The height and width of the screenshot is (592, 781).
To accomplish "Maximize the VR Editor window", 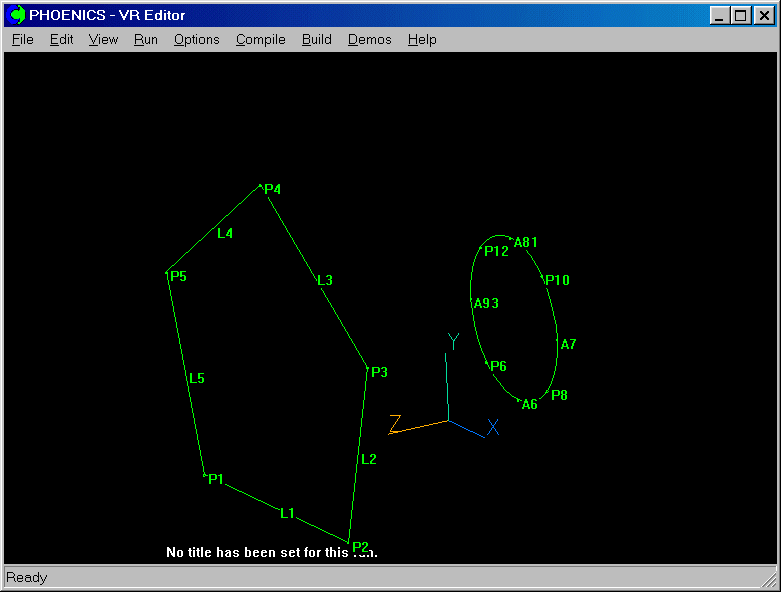I will pos(740,15).
